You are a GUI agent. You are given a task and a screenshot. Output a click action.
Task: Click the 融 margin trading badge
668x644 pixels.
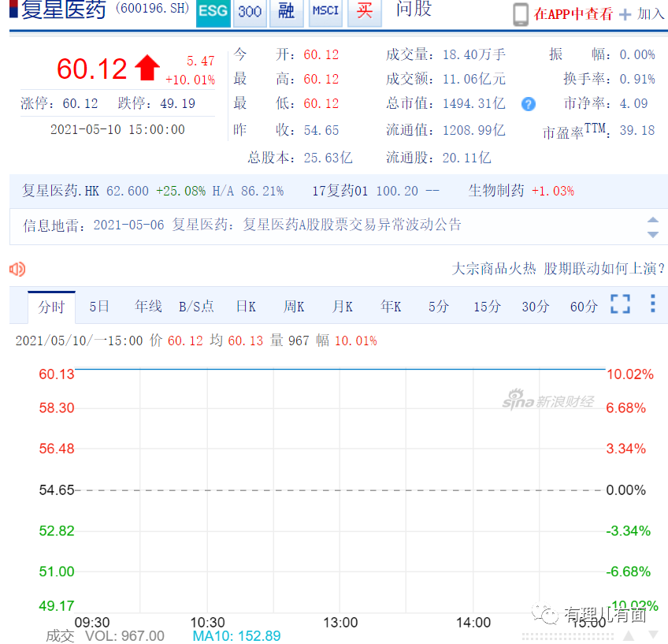click(x=286, y=13)
